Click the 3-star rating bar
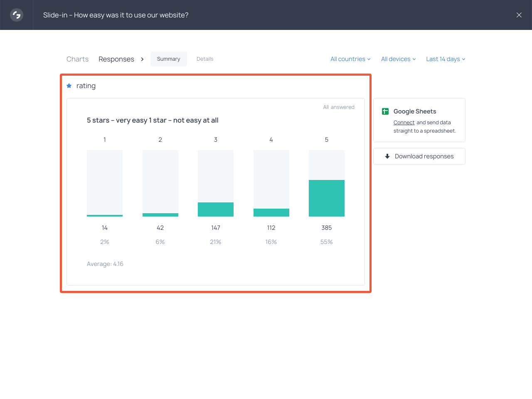 (x=216, y=209)
